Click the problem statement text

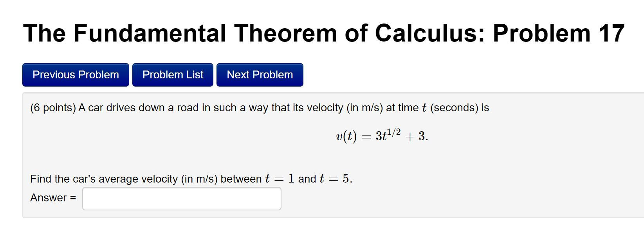pyautogui.click(x=258, y=107)
